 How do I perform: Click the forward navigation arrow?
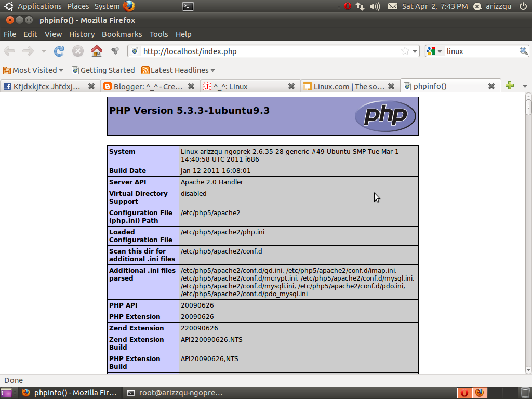tap(28, 51)
